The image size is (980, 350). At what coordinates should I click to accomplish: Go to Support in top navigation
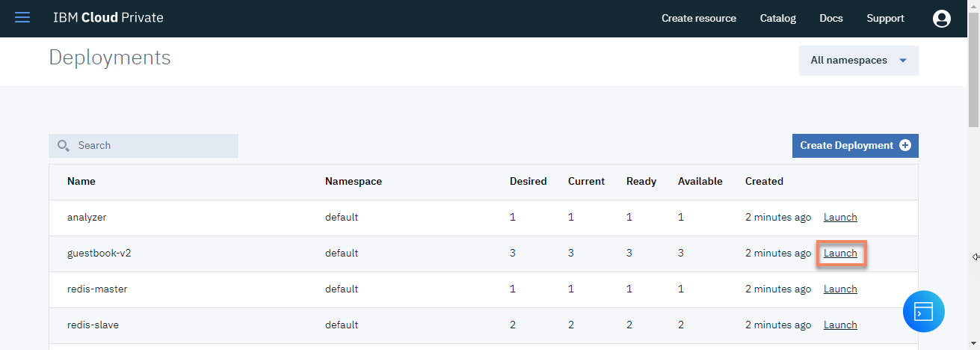885,19
